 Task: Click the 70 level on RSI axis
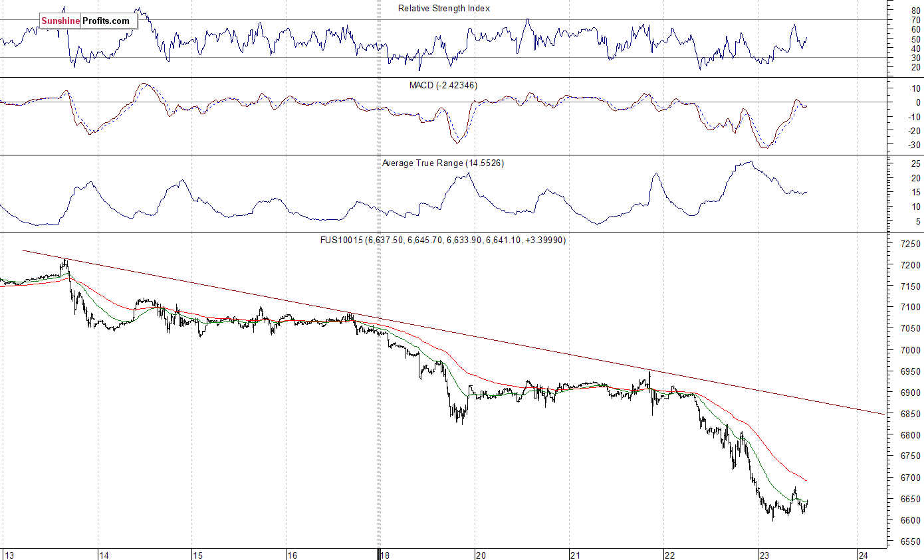tap(915, 21)
